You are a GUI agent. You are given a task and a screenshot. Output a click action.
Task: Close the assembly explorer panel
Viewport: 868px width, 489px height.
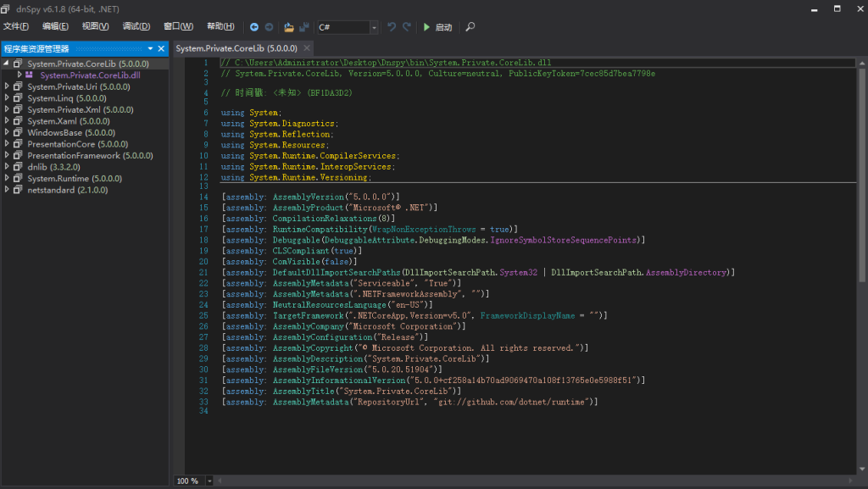(x=161, y=48)
